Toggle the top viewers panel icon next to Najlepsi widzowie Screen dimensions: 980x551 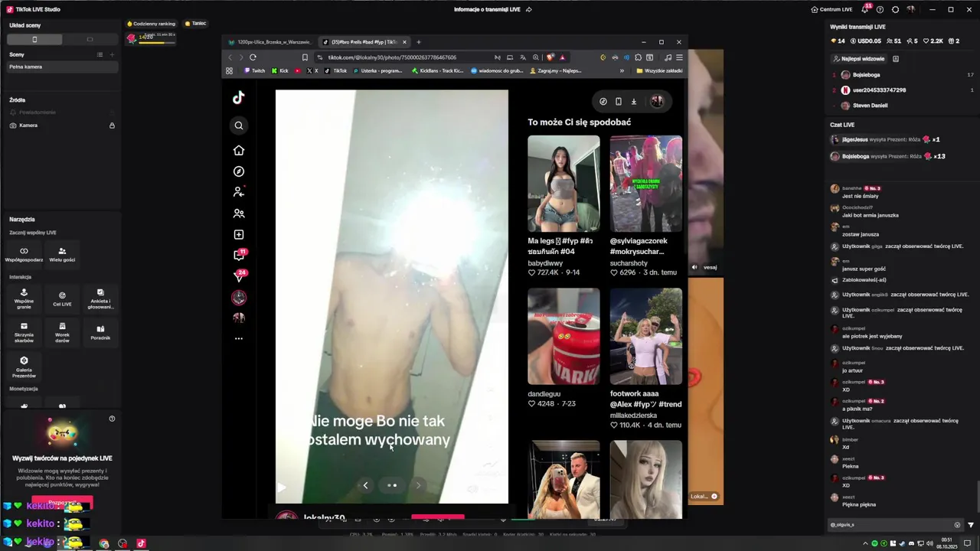pyautogui.click(x=896, y=59)
